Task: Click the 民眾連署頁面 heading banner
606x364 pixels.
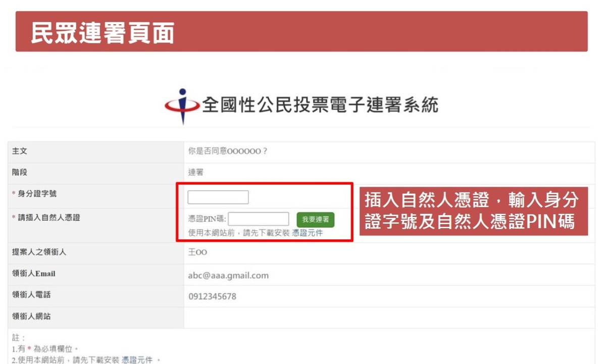Action: click(301, 31)
